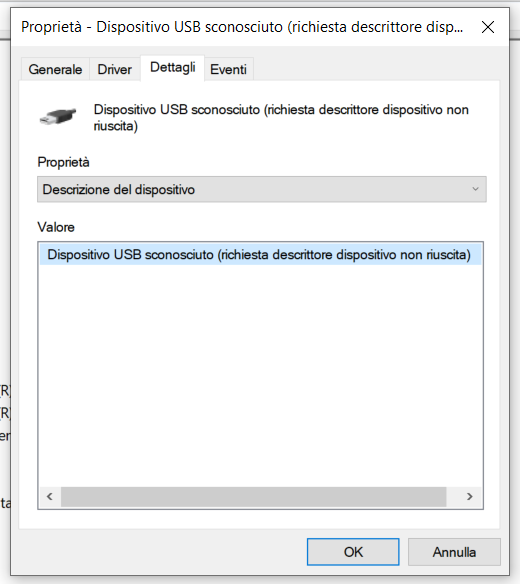The height and width of the screenshot is (584, 520).
Task: Switch to the Generale tab
Action: (55, 69)
